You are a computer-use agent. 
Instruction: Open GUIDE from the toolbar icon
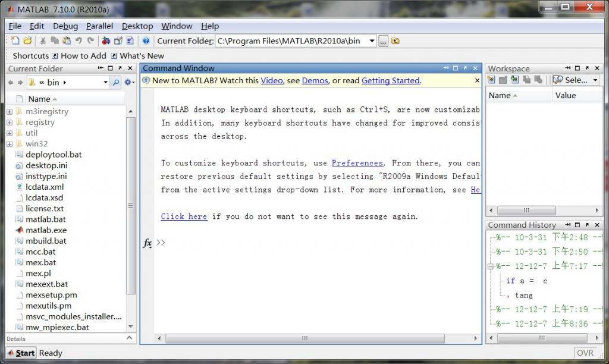(118, 41)
